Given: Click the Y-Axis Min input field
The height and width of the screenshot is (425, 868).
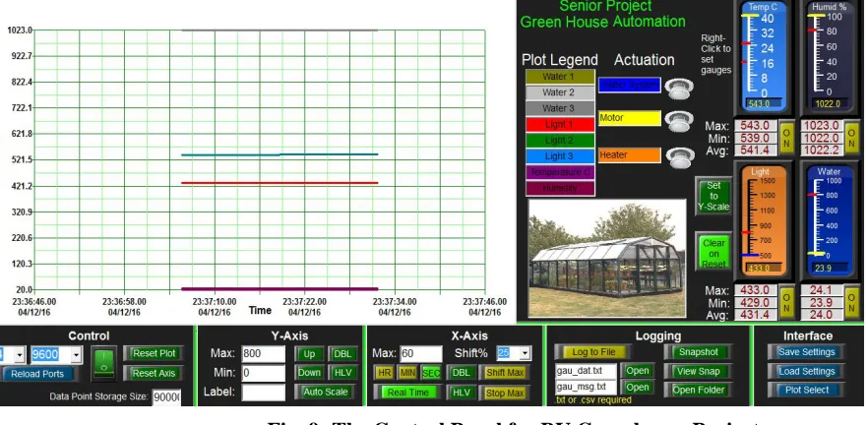Looking at the screenshot, I should pyautogui.click(x=263, y=373).
